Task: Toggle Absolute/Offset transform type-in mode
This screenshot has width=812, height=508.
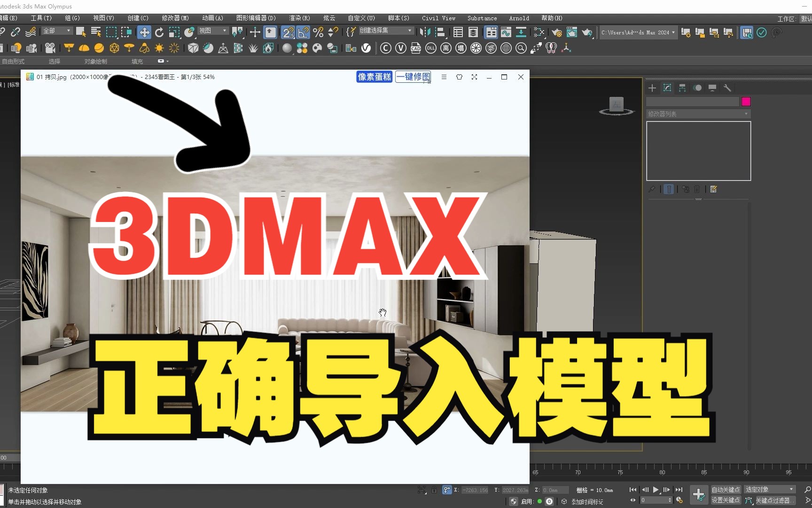Action: tap(447, 490)
